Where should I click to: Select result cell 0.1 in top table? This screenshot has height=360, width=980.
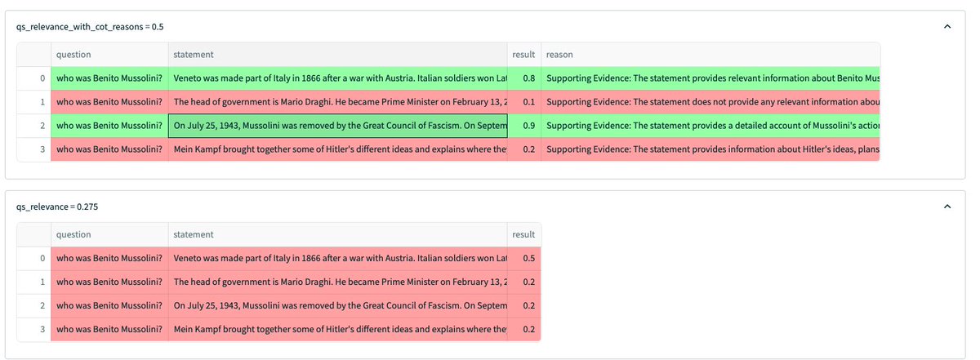(523, 102)
